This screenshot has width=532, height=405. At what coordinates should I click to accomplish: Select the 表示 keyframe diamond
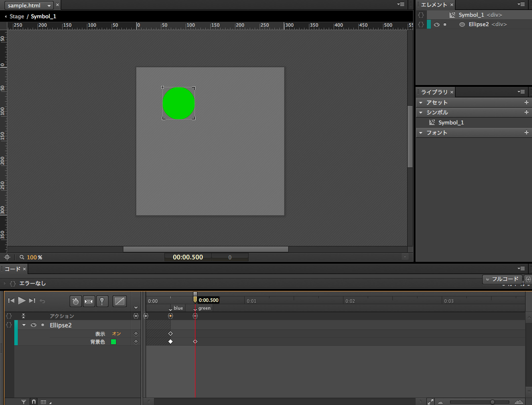tap(171, 334)
